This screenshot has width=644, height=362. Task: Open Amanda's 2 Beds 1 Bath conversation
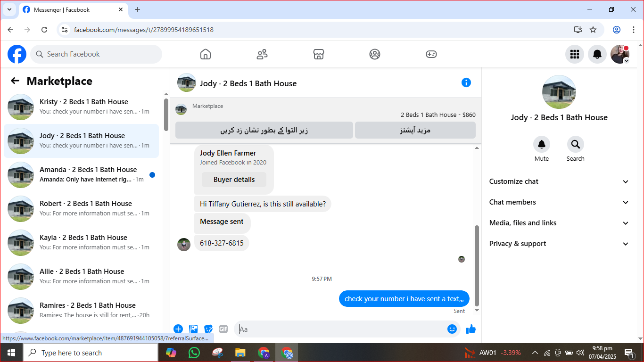tap(82, 175)
